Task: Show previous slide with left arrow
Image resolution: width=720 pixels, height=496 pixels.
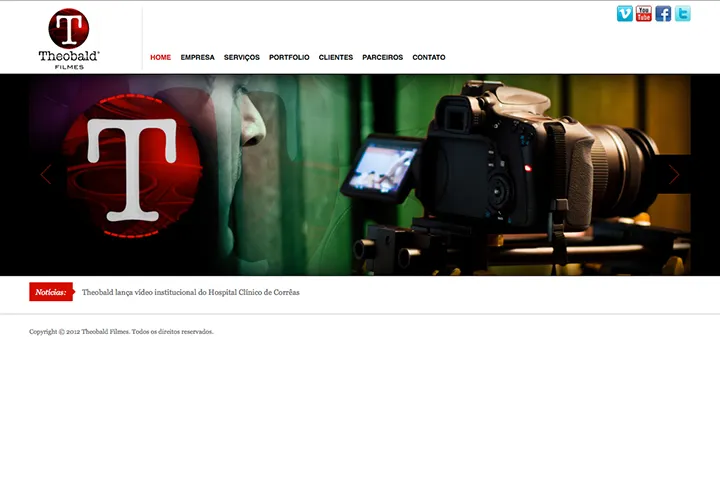Action: 45,175
